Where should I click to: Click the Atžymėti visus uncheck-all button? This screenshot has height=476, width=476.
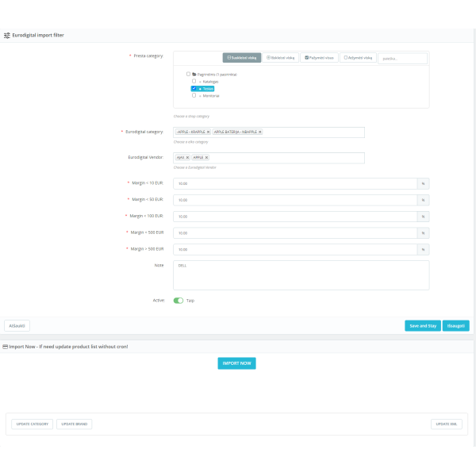pos(358,58)
